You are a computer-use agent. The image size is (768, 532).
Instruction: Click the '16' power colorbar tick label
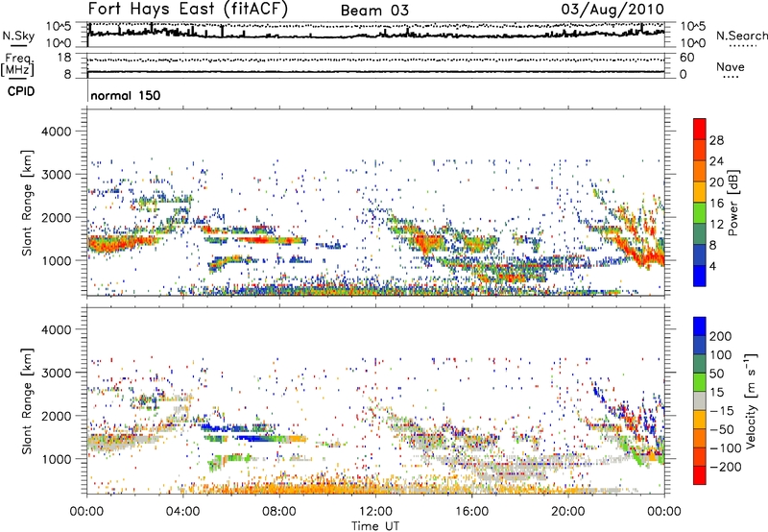point(716,204)
